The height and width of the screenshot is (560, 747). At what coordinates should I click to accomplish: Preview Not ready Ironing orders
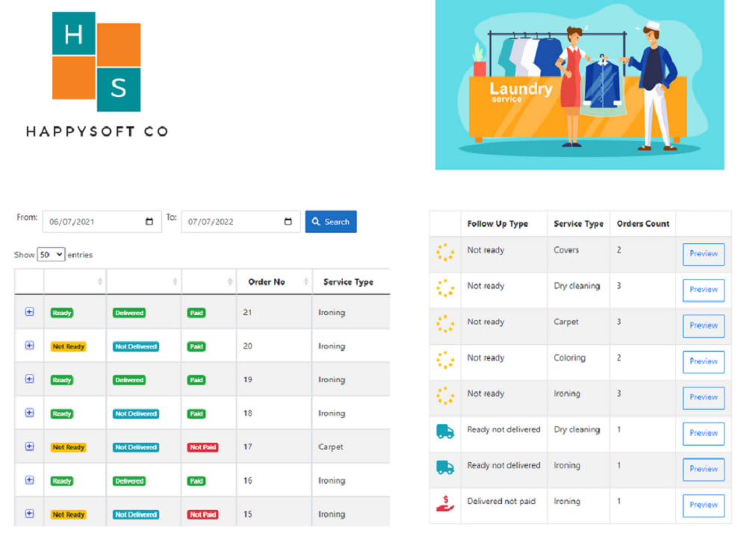(703, 397)
